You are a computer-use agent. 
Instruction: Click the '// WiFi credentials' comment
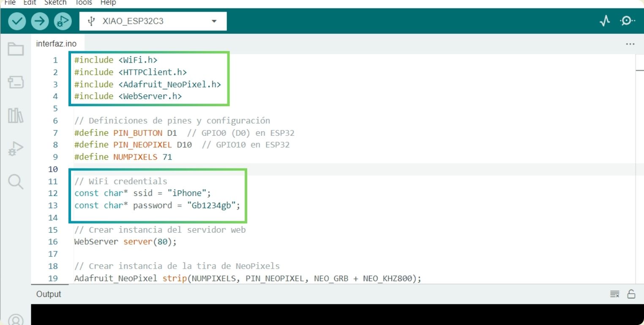click(x=121, y=182)
